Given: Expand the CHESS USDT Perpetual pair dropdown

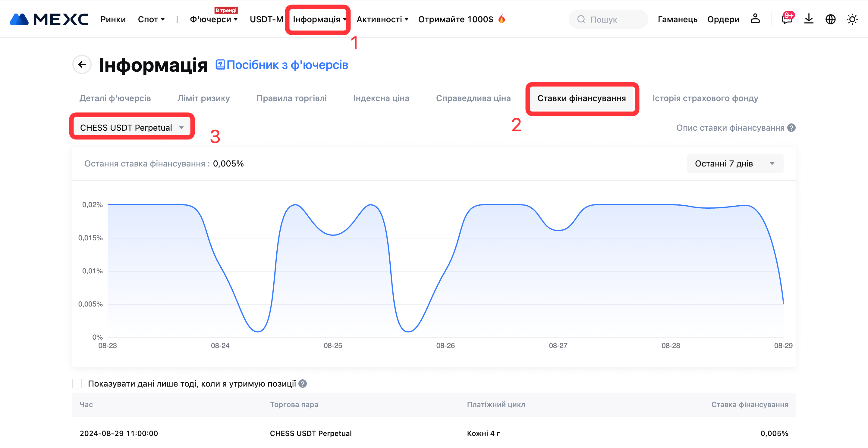Looking at the screenshot, I should (x=132, y=128).
